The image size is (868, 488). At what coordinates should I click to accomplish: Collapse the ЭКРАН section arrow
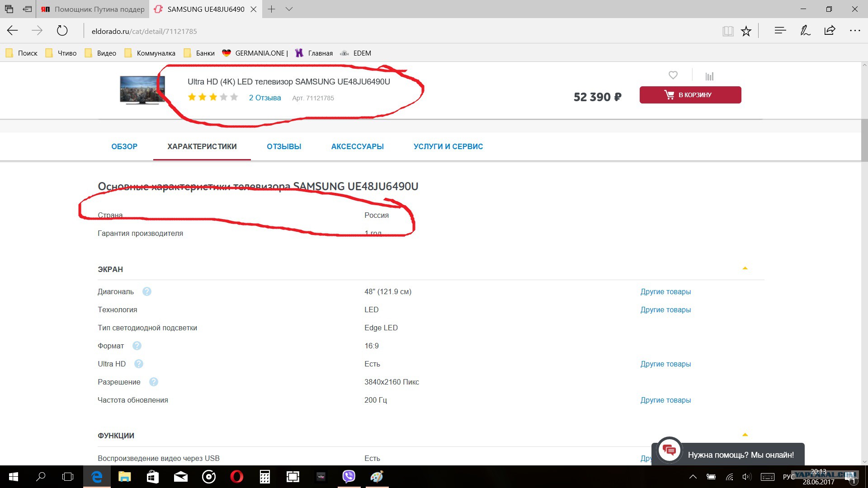point(745,268)
